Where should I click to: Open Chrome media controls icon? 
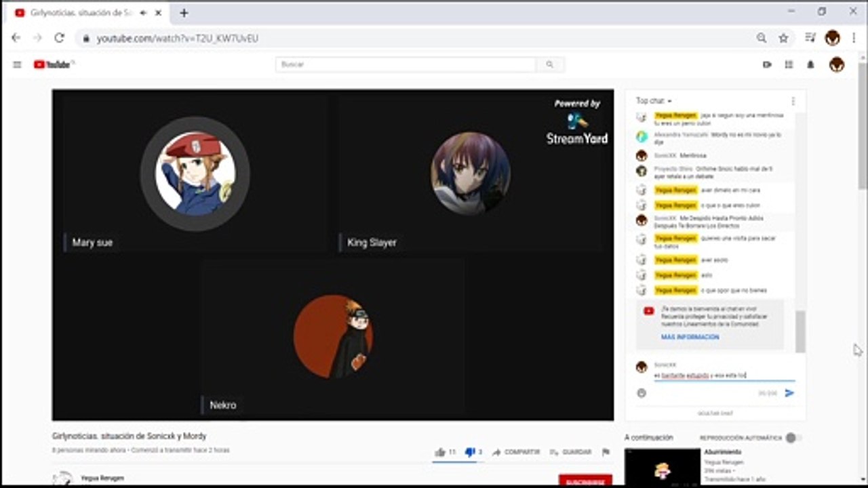(810, 38)
